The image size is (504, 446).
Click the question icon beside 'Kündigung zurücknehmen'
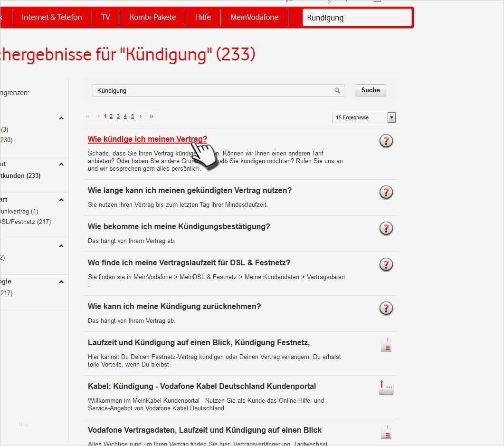pos(386,308)
